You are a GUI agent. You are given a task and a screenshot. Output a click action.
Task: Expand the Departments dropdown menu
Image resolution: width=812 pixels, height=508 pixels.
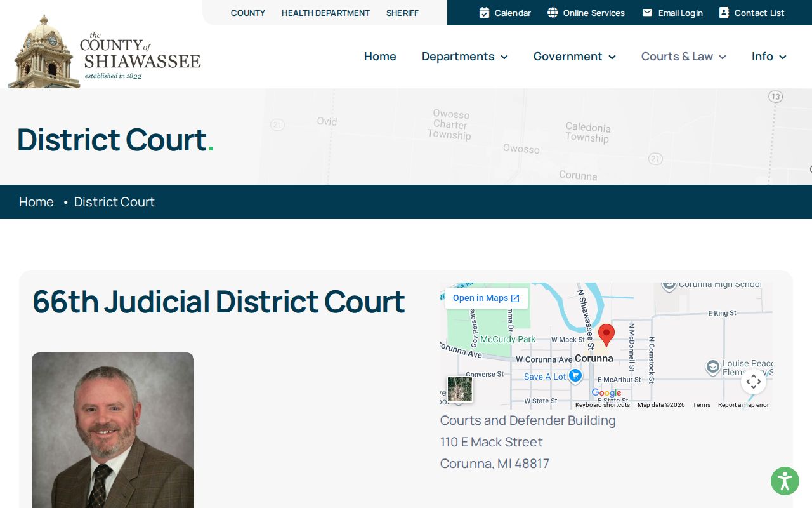pyautogui.click(x=464, y=57)
